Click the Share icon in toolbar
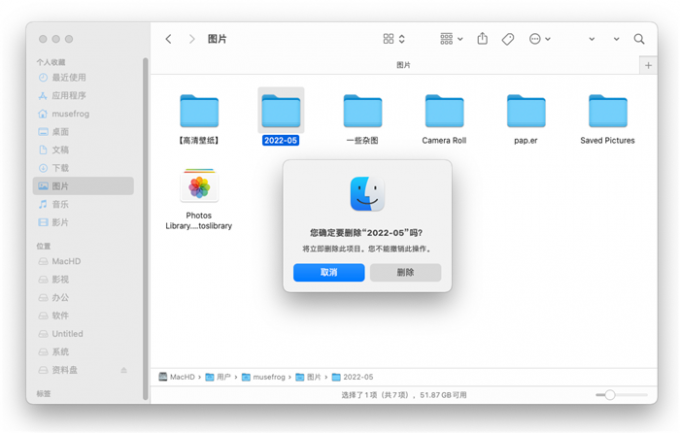 pos(482,39)
